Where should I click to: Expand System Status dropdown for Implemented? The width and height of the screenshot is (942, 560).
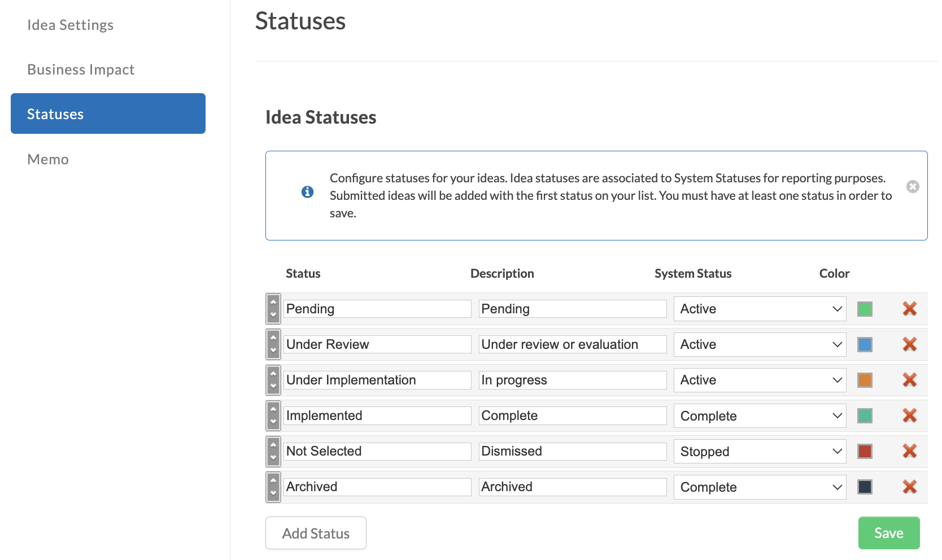point(760,416)
